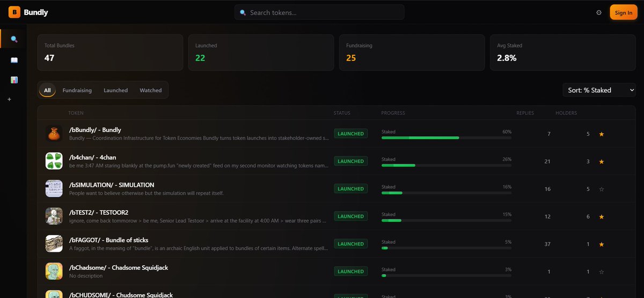Focus the Search tokens input field
The height and width of the screenshot is (298, 644).
(319, 12)
